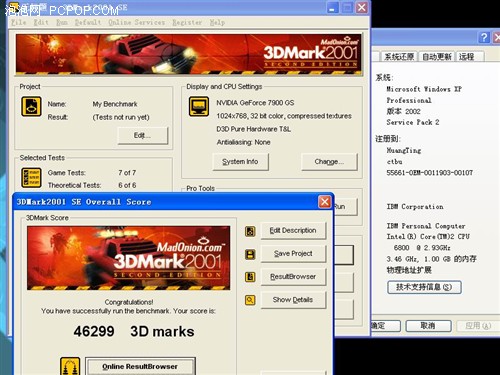Click the '6 of 6' theoretical tests value
500x375 pixels.
(127, 185)
